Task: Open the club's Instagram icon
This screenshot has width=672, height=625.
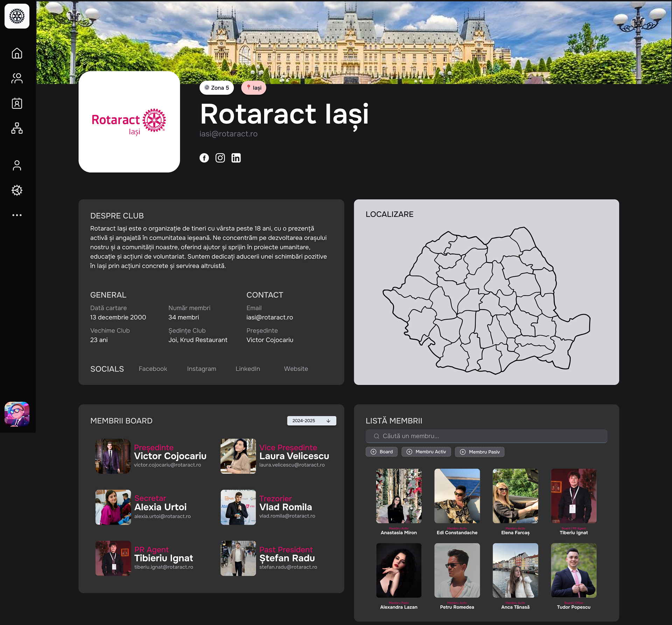Action: click(x=220, y=158)
